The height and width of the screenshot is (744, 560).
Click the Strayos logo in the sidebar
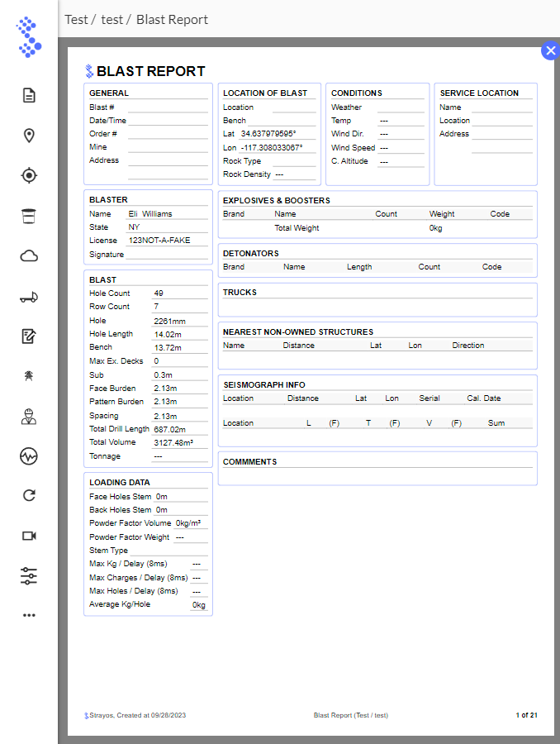click(x=29, y=39)
